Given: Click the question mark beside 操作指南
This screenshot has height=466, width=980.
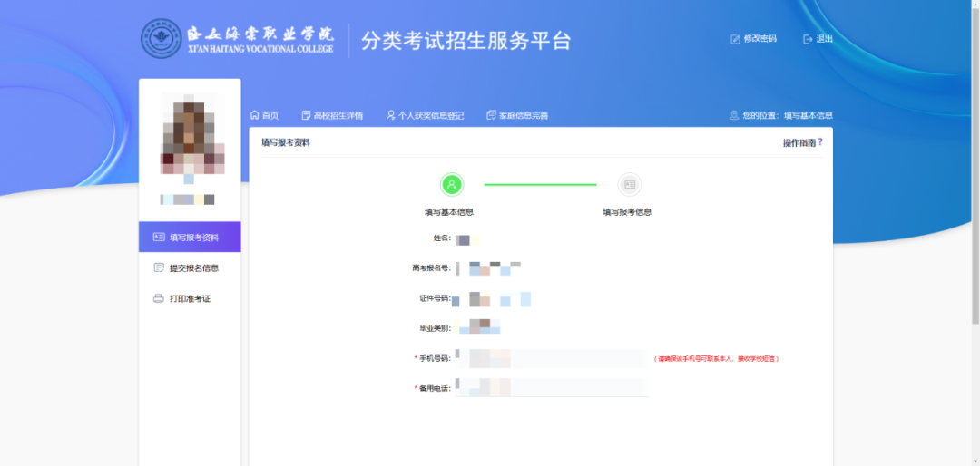Looking at the screenshot, I should 820,142.
